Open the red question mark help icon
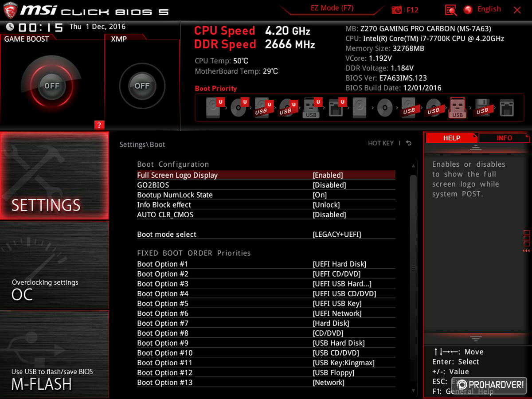The image size is (532, 399). [99, 125]
